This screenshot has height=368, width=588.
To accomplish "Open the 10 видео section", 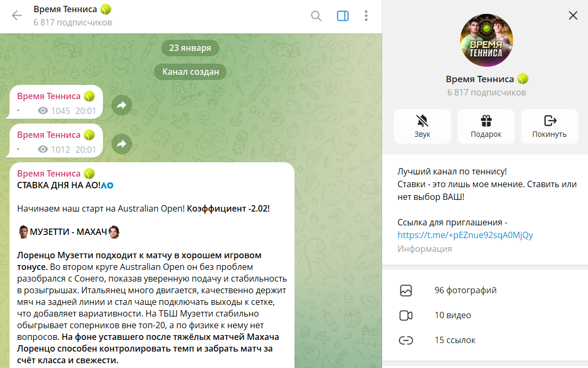I will 485,315.
